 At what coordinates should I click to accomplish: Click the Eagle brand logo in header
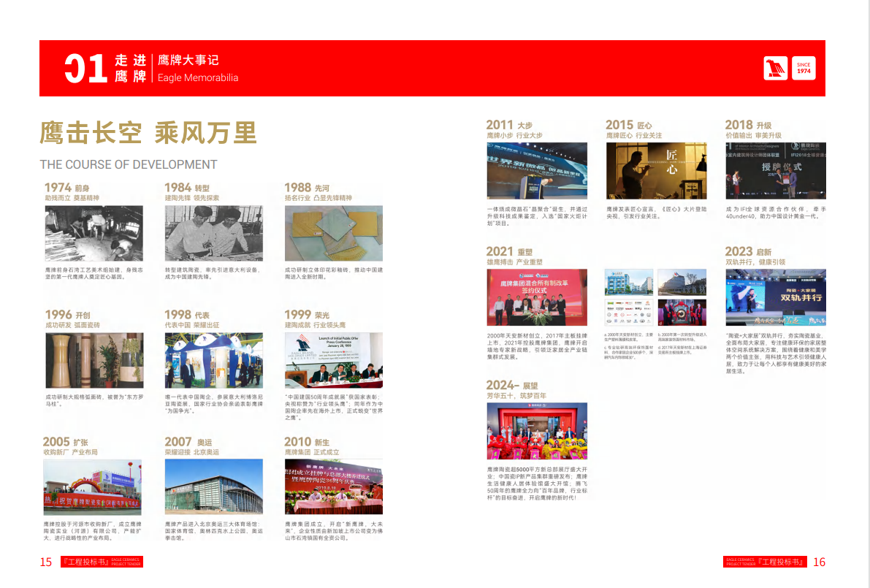775,68
